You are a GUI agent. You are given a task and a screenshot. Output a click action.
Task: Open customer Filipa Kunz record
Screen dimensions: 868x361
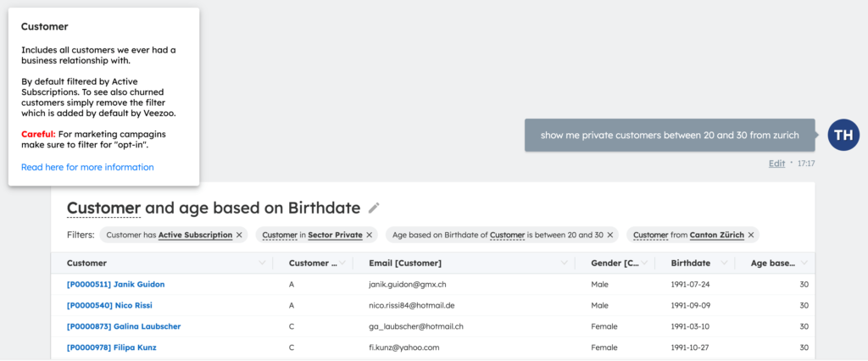pyautogui.click(x=111, y=347)
